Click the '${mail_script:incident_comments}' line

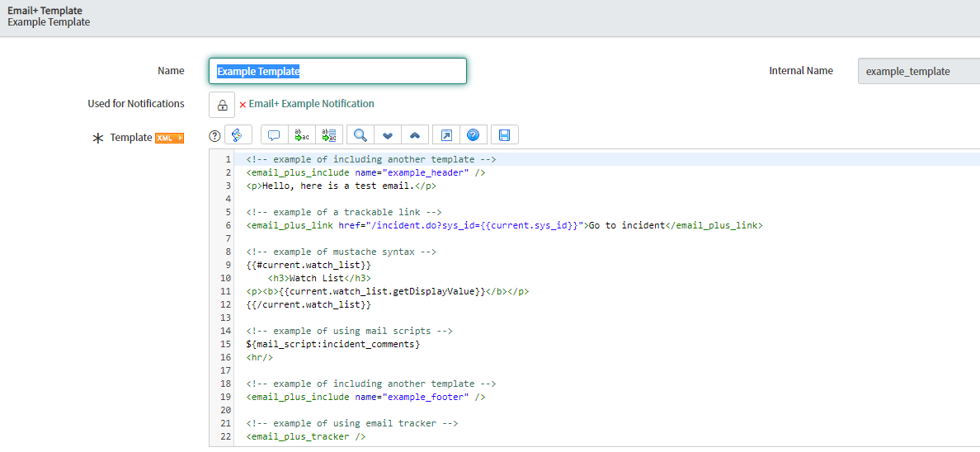point(333,344)
